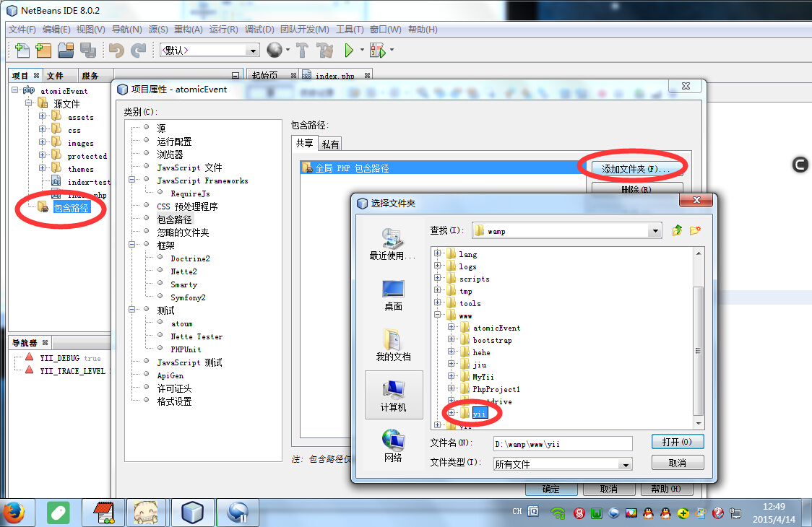Select the bootstrap folder in chooser
Screen dimensions: 812x527
tap(492, 340)
